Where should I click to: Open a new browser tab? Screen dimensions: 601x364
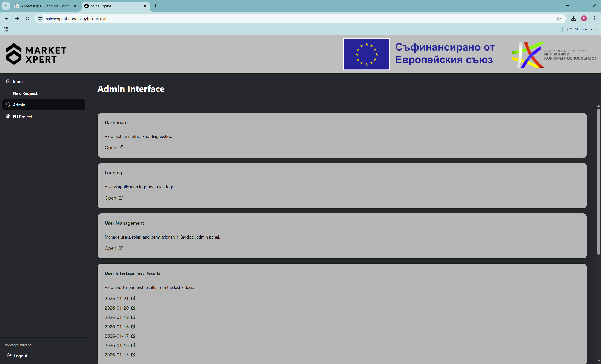(x=156, y=6)
